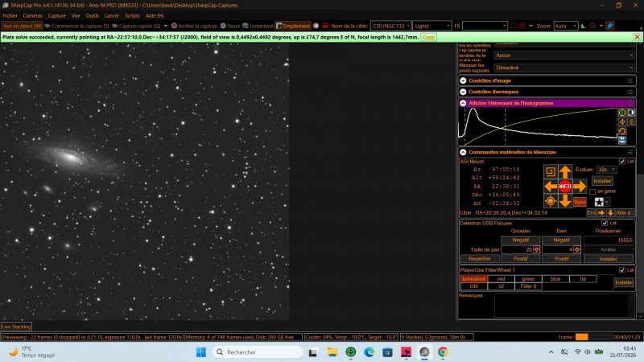The width and height of the screenshot is (644, 362).
Task: Click the star bookmark icon in mount controls
Action: tap(599, 202)
